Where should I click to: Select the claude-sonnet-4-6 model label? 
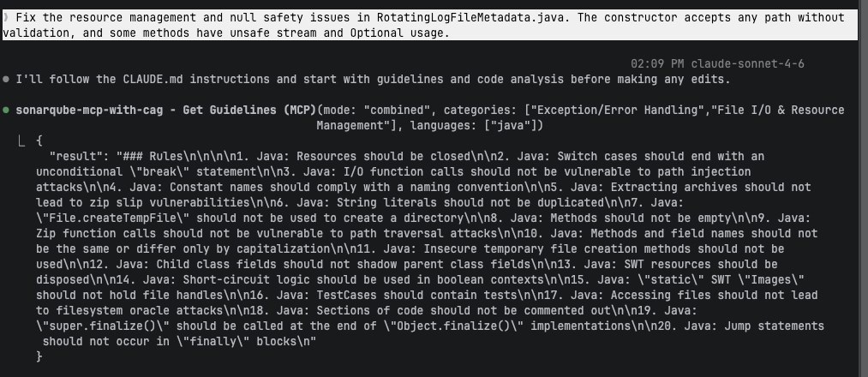[747, 63]
